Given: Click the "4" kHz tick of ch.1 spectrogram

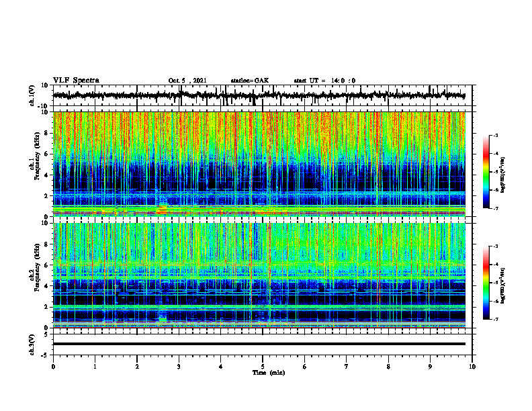Looking at the screenshot, I should 46,175.
